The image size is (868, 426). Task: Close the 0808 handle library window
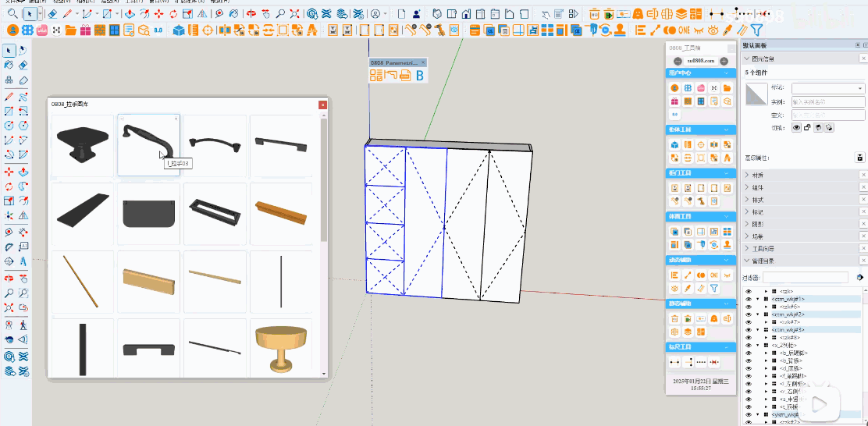pyautogui.click(x=322, y=104)
